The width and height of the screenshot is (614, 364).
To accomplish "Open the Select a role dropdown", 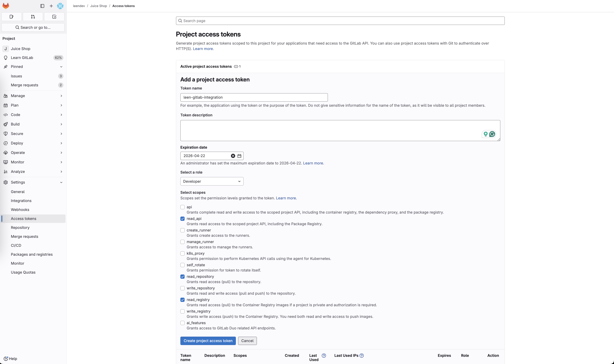I will (x=212, y=181).
